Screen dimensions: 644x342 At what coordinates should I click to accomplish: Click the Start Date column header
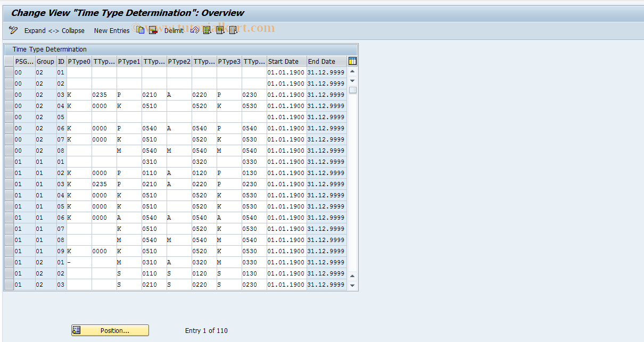(x=286, y=61)
